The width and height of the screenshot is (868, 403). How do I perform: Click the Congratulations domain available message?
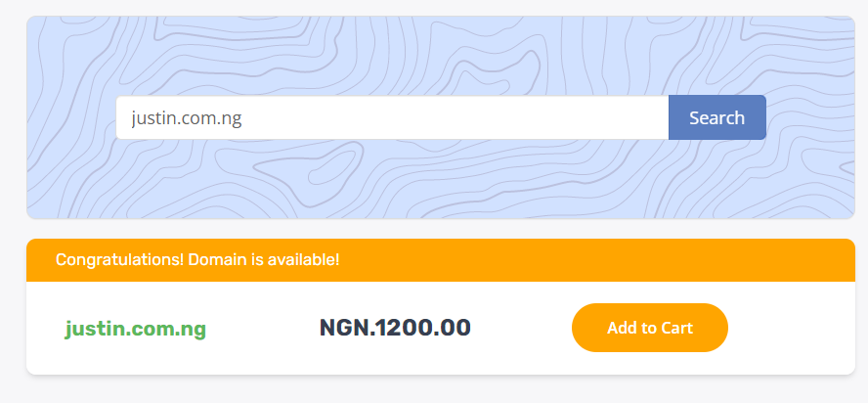tap(197, 260)
